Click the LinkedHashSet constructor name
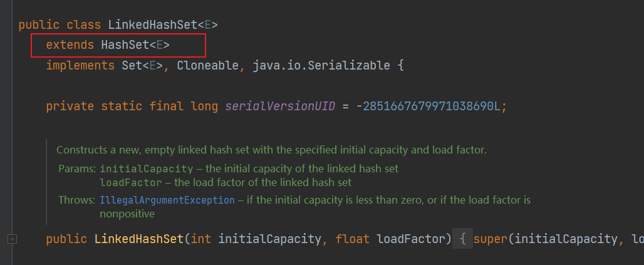The width and height of the screenshot is (644, 265). point(138,239)
